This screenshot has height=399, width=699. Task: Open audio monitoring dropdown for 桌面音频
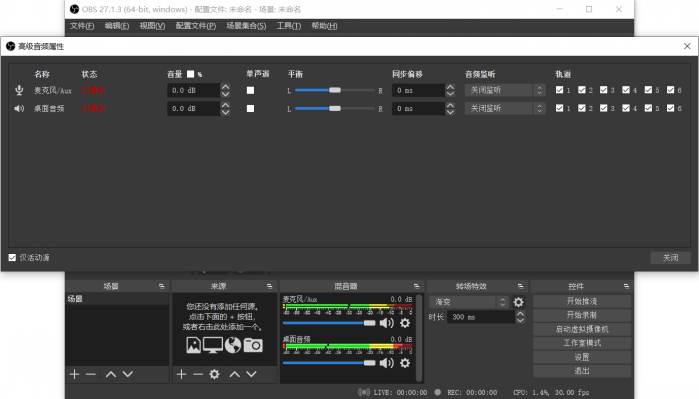(x=505, y=108)
